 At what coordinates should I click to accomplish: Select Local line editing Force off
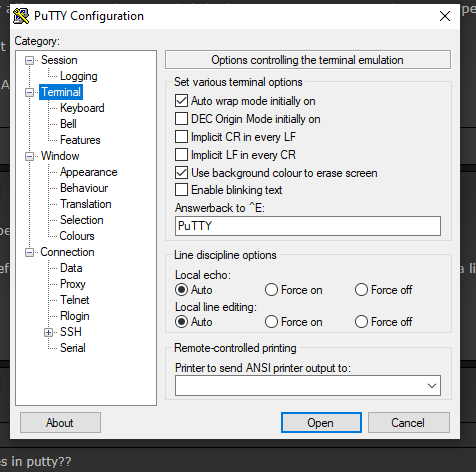361,322
